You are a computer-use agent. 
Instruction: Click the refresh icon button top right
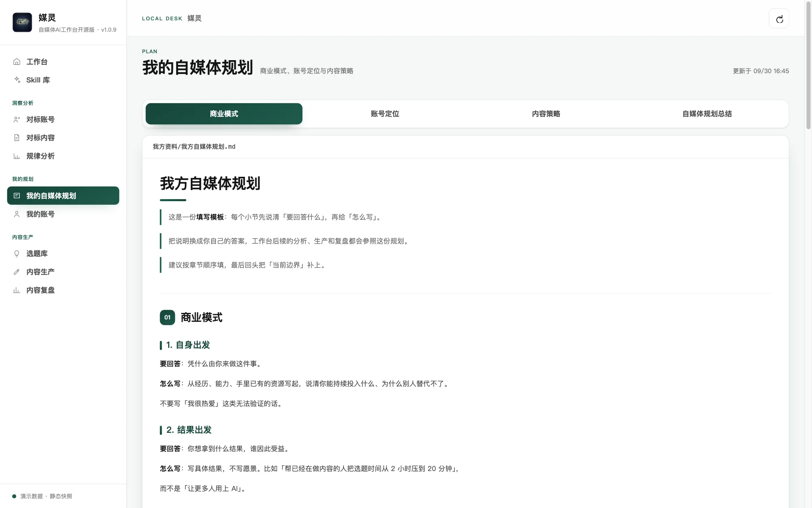point(779,19)
